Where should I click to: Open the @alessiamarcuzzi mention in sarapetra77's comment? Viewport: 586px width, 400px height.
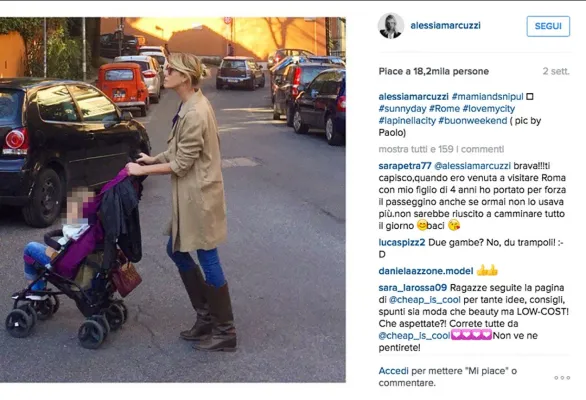pos(472,166)
